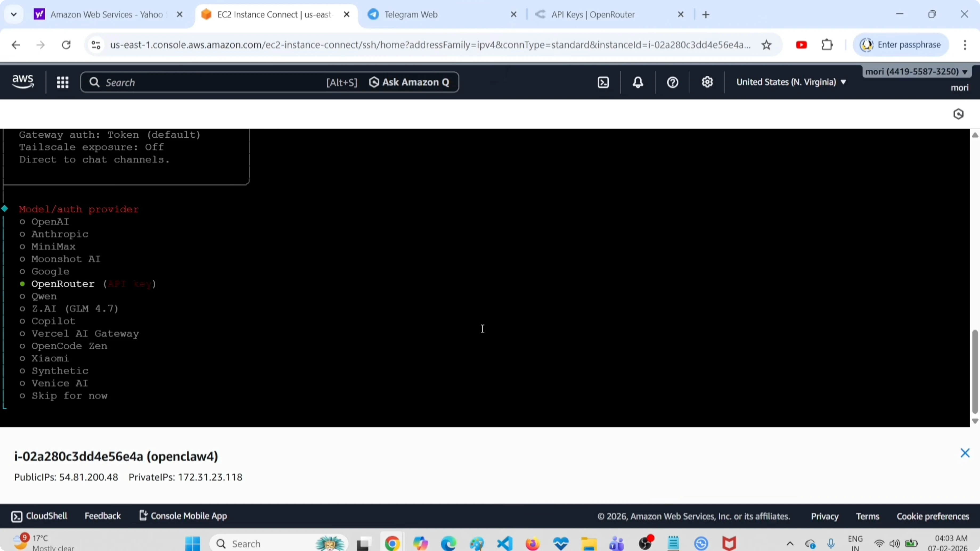Image resolution: width=980 pixels, height=551 pixels.
Task: Open CloudShell from the top navigation
Action: pyautogui.click(x=604, y=82)
